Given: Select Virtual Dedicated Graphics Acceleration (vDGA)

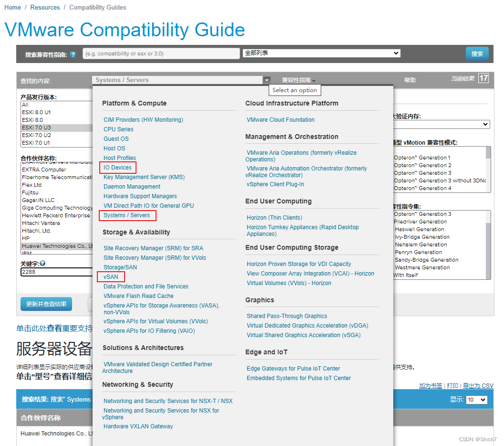Looking at the screenshot, I should tap(308, 326).
